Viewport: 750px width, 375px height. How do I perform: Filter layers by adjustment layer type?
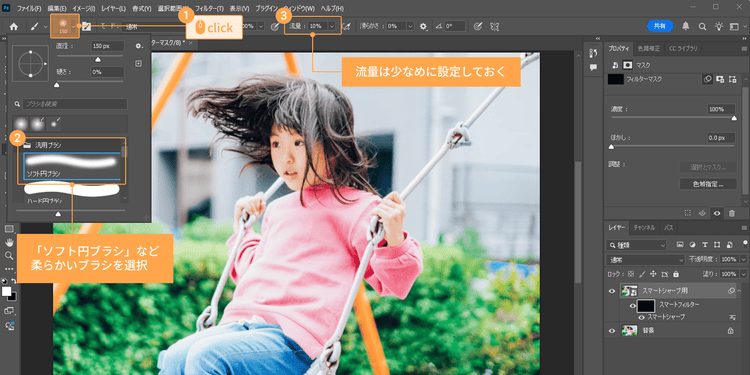click(x=692, y=245)
